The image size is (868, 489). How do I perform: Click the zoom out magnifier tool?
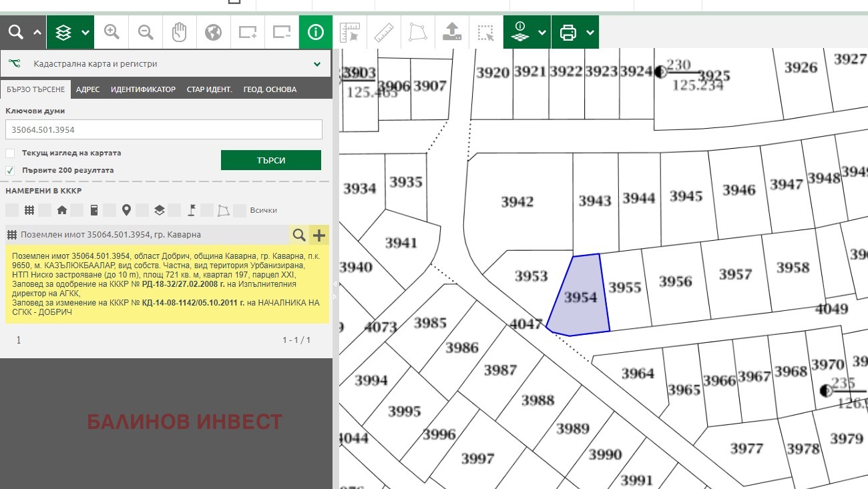pyautogui.click(x=146, y=32)
